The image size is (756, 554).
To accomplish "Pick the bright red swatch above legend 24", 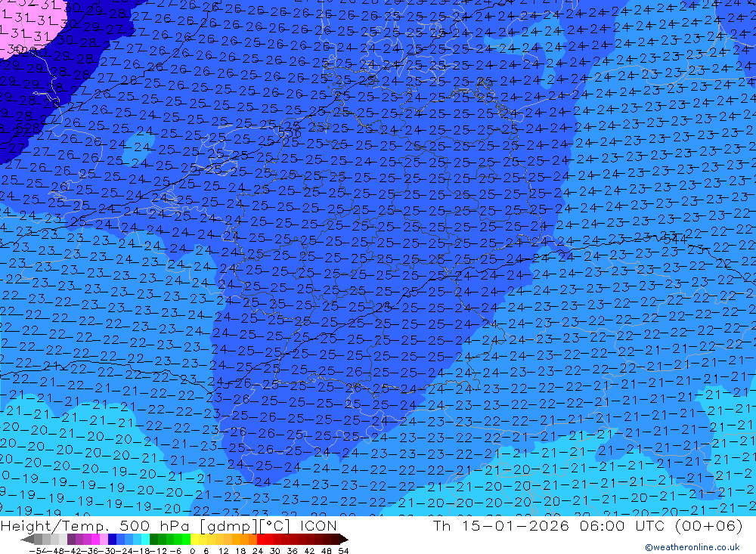I will point(262,540).
